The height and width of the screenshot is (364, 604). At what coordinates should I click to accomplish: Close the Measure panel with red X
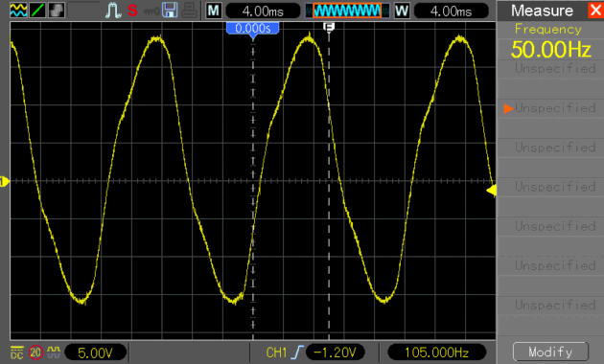pyautogui.click(x=595, y=11)
